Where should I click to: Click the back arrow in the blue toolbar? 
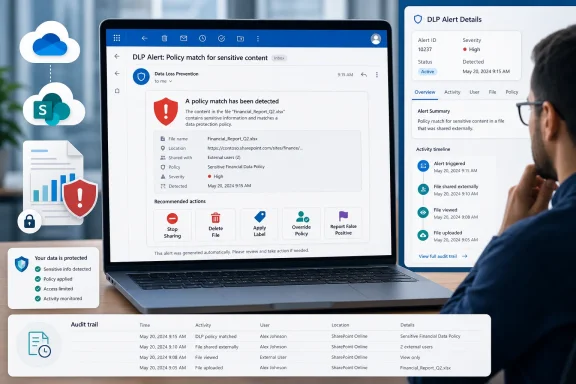(145, 38)
